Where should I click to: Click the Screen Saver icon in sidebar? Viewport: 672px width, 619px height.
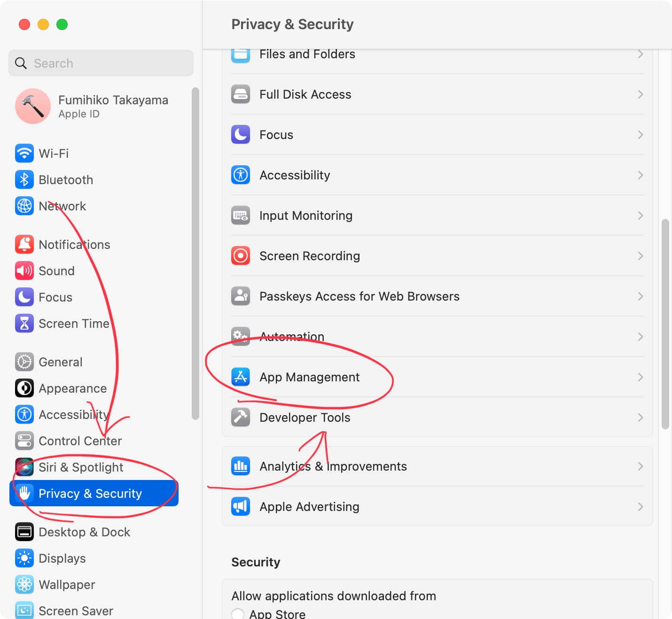(x=24, y=610)
